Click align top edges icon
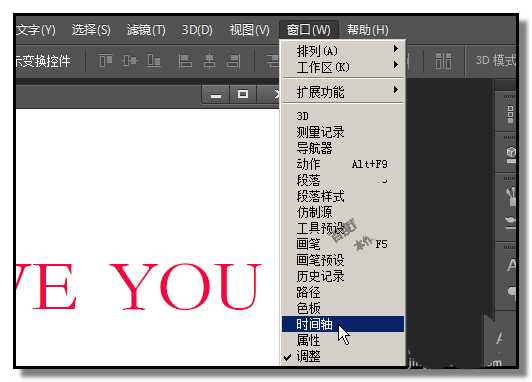Viewport: 532px width, 382px height. coord(105,62)
